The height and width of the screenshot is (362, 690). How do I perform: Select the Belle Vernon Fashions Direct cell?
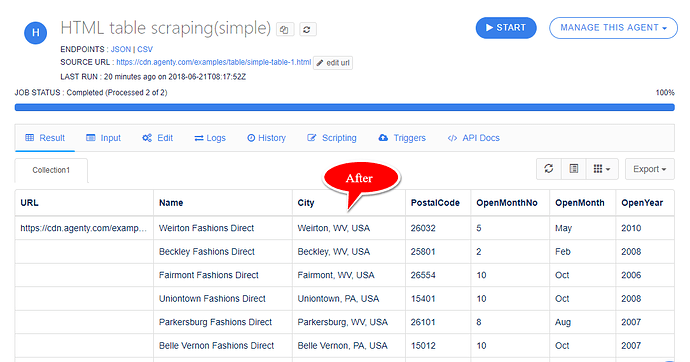[223, 346]
